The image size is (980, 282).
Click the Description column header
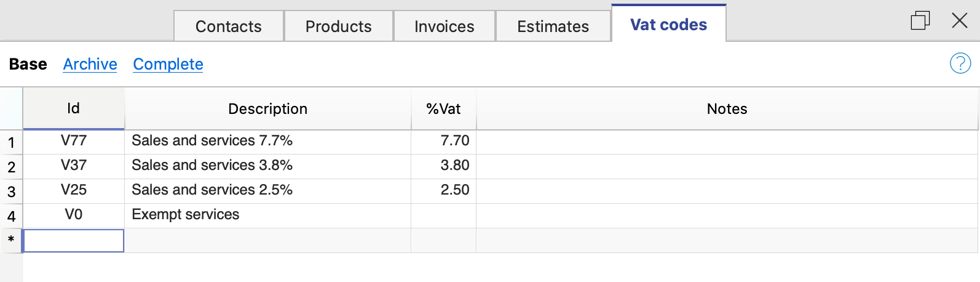click(x=267, y=109)
